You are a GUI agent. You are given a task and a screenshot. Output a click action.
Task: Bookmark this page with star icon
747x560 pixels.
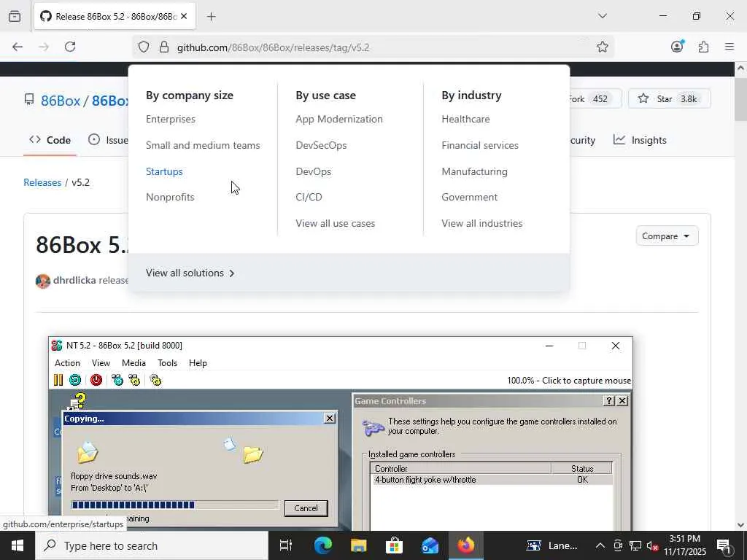click(x=602, y=47)
